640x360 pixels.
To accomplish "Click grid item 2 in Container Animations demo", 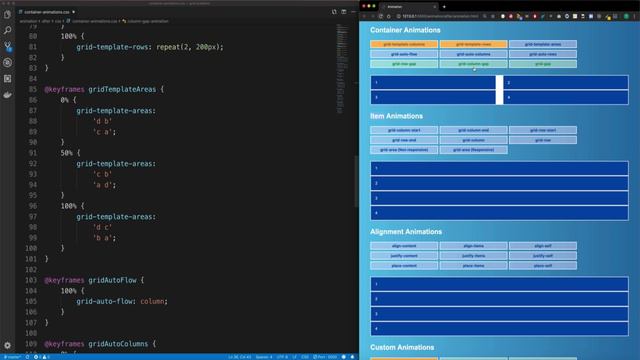I will click(566, 82).
